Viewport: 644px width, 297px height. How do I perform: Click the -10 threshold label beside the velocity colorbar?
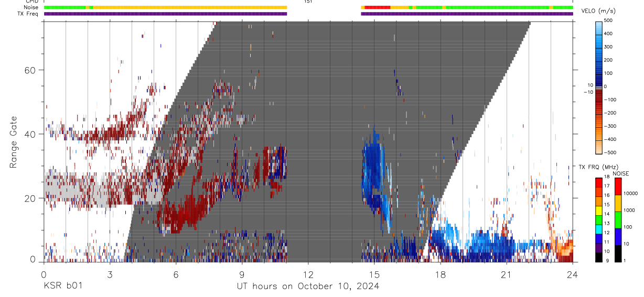(588, 92)
